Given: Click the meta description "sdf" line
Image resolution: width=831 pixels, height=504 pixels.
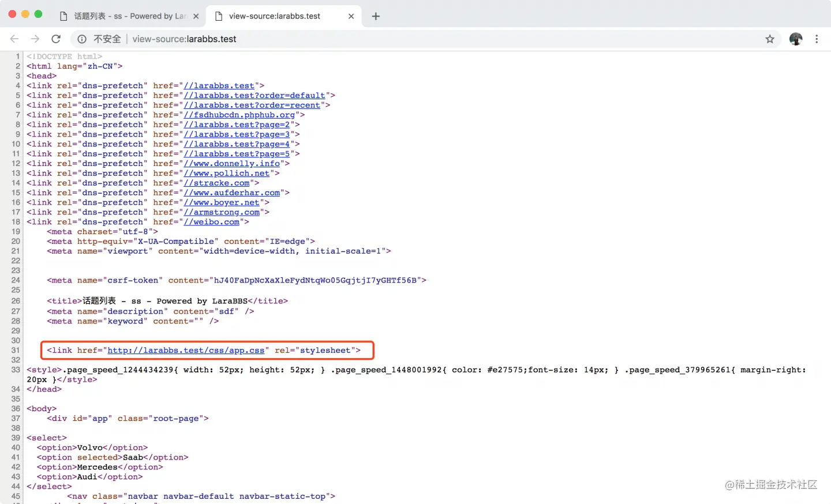Looking at the screenshot, I should point(150,311).
